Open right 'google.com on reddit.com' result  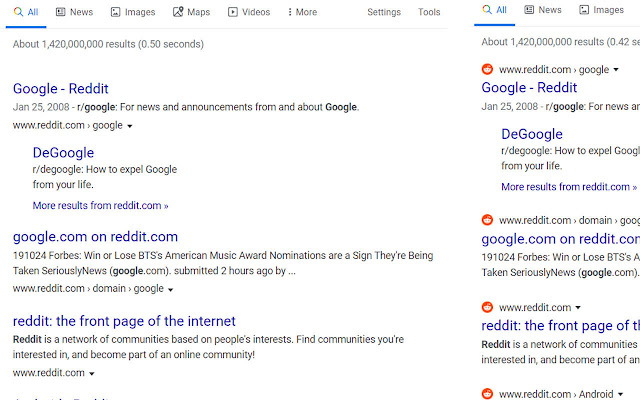point(561,239)
